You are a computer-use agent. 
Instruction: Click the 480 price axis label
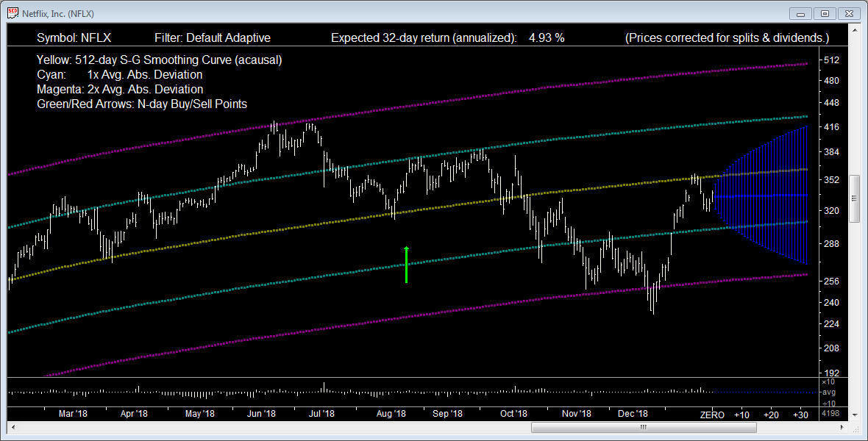(831, 81)
